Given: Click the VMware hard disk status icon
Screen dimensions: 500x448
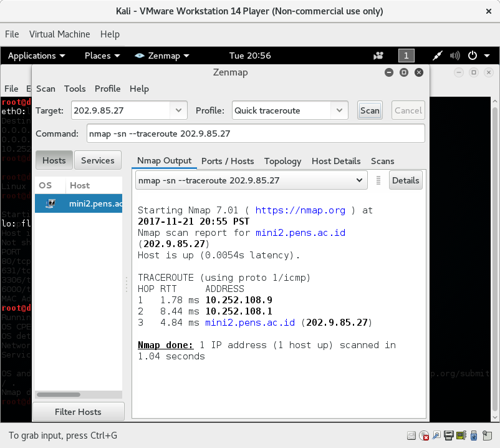Looking at the screenshot, I should (411, 436).
